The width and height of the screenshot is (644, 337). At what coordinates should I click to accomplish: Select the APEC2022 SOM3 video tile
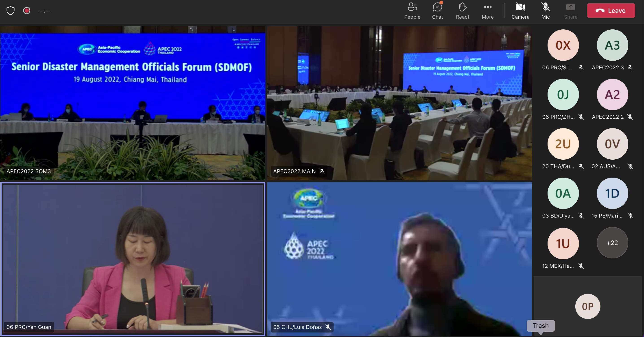coord(133,103)
